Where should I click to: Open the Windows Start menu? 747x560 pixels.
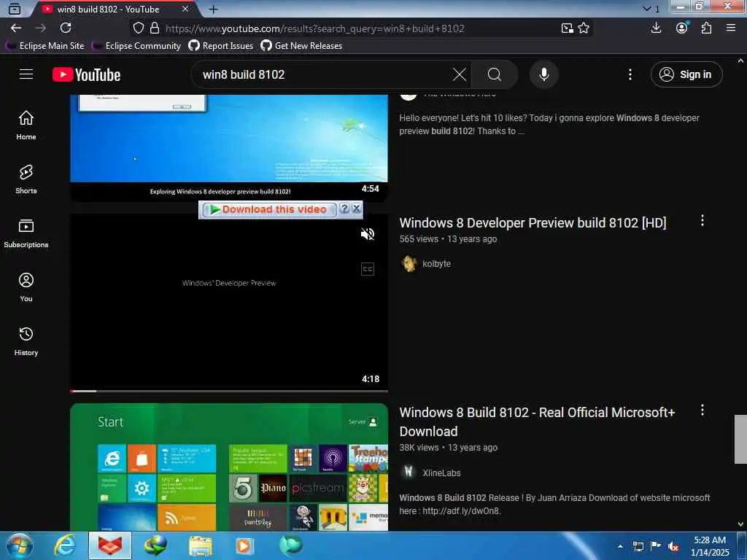pos(20,545)
